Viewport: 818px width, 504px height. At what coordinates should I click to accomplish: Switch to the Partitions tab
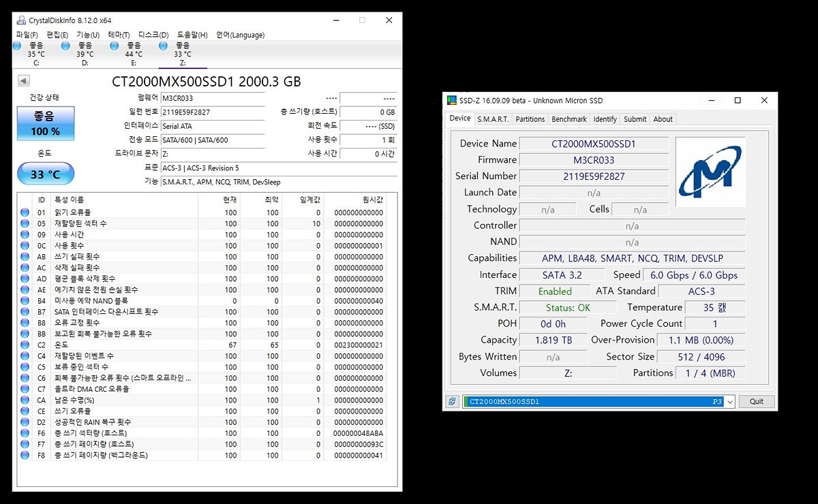(x=530, y=119)
